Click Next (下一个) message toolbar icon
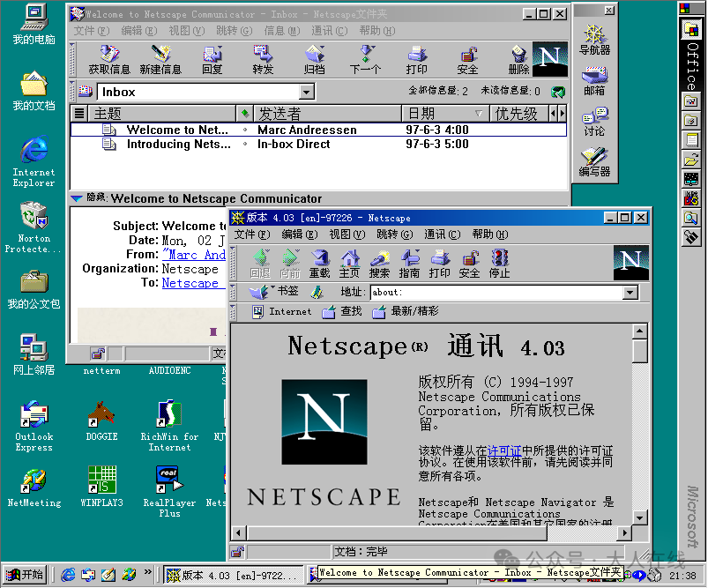This screenshot has width=708, height=588. pos(365,60)
